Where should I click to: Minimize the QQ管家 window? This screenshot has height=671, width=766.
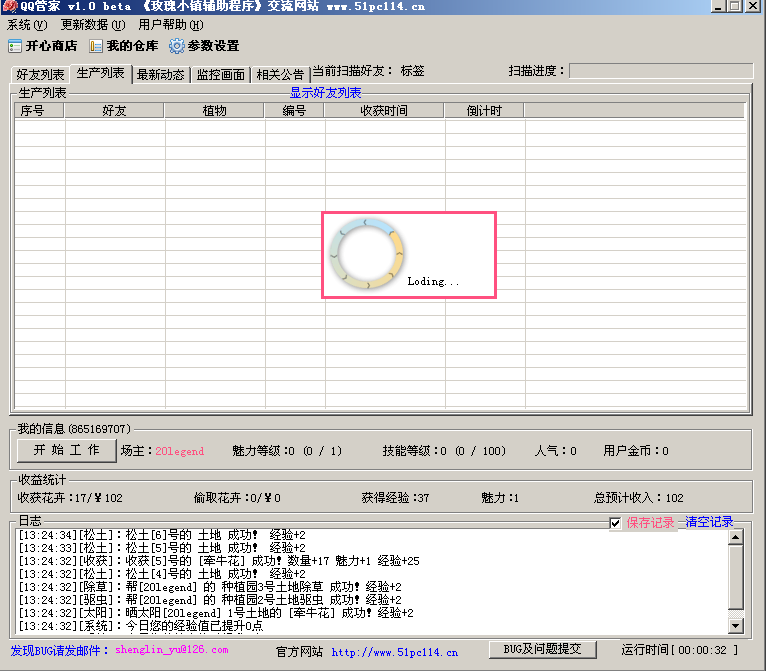point(718,6)
